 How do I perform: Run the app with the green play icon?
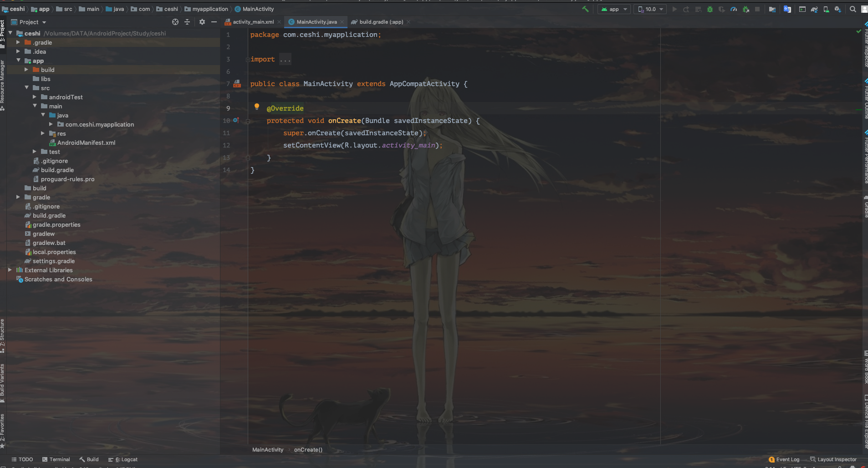coord(675,9)
